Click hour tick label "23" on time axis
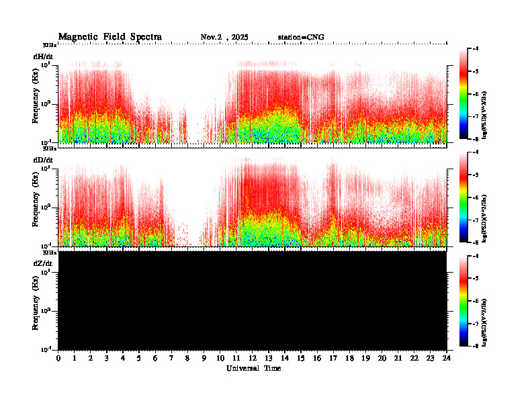This screenshot has width=532, height=411. coord(431,359)
